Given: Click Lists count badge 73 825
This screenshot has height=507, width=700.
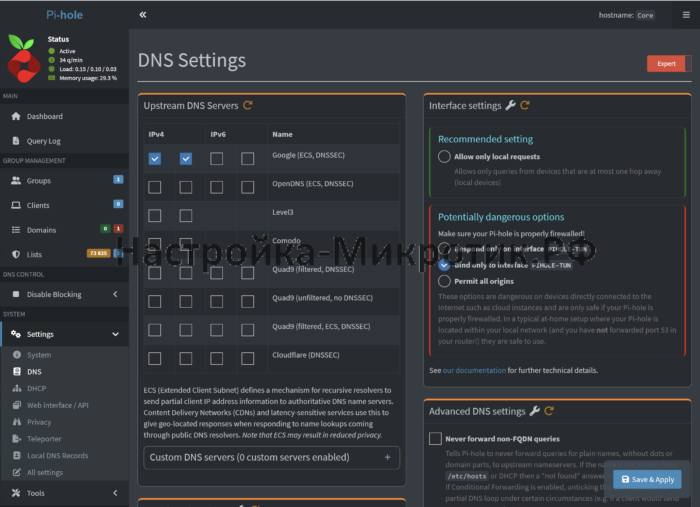Looking at the screenshot, I should (x=98, y=253).
